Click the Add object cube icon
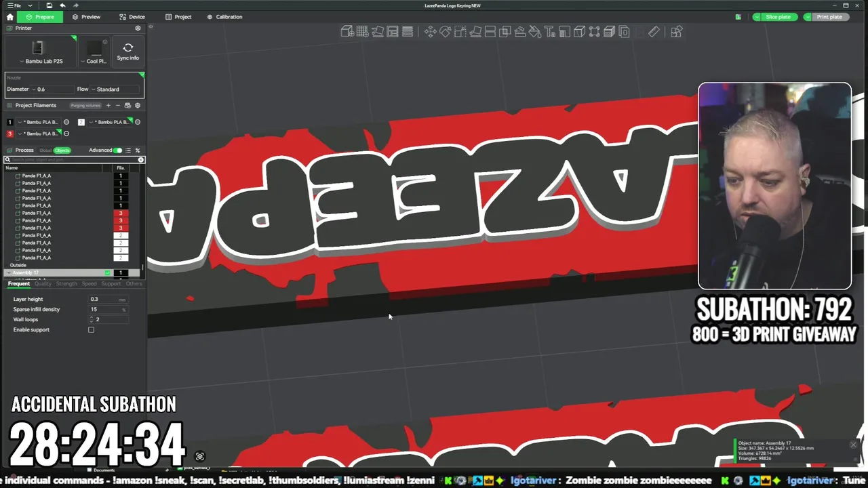This screenshot has height=488, width=868. click(347, 32)
